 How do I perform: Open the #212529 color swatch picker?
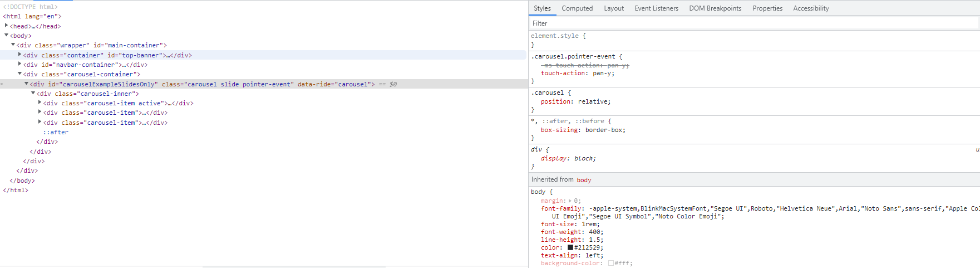point(570,247)
